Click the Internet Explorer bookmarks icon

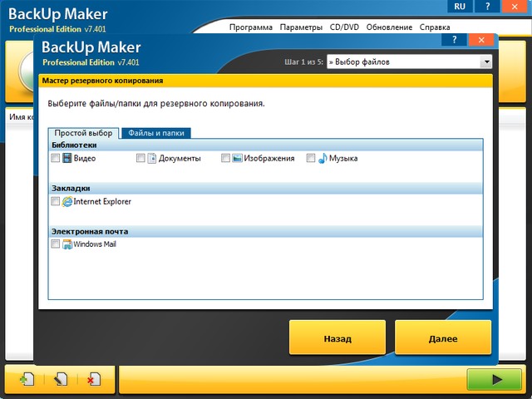pyautogui.click(x=67, y=201)
